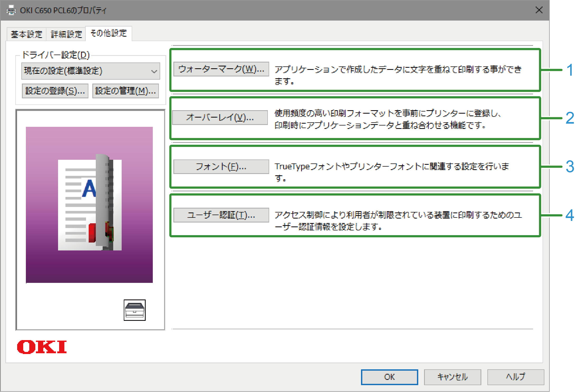
Task: Click the 設定の管理(M)... button
Action: (x=126, y=91)
